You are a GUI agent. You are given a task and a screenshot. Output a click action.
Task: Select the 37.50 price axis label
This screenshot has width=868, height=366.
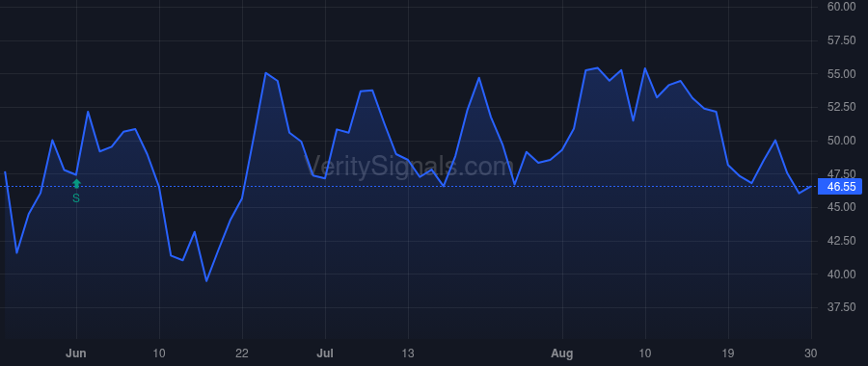pyautogui.click(x=841, y=307)
